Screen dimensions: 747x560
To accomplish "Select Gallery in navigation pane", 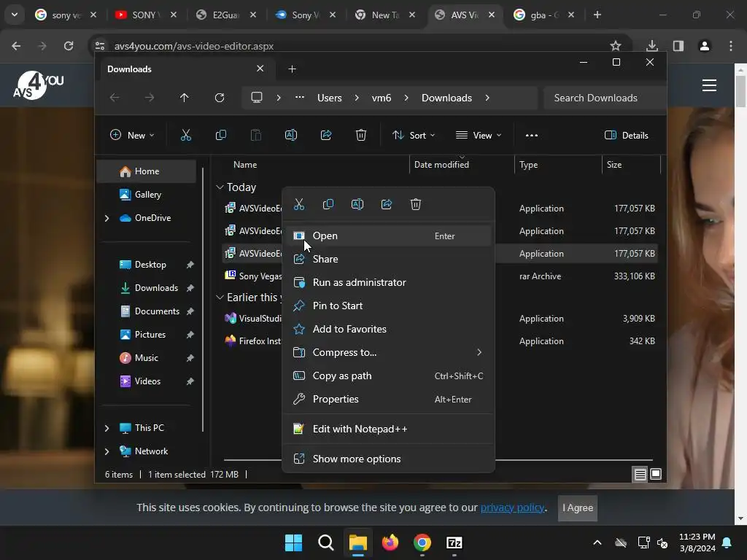I will click(x=147, y=194).
